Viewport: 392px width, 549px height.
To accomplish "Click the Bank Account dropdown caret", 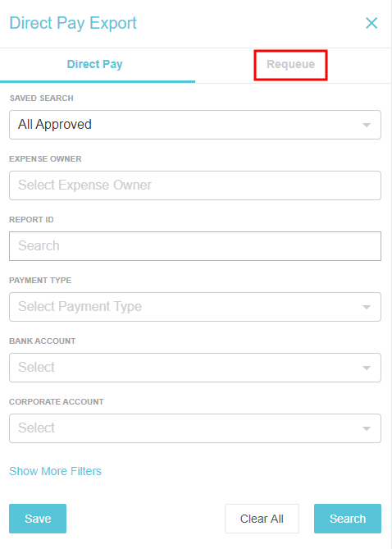I will point(367,368).
